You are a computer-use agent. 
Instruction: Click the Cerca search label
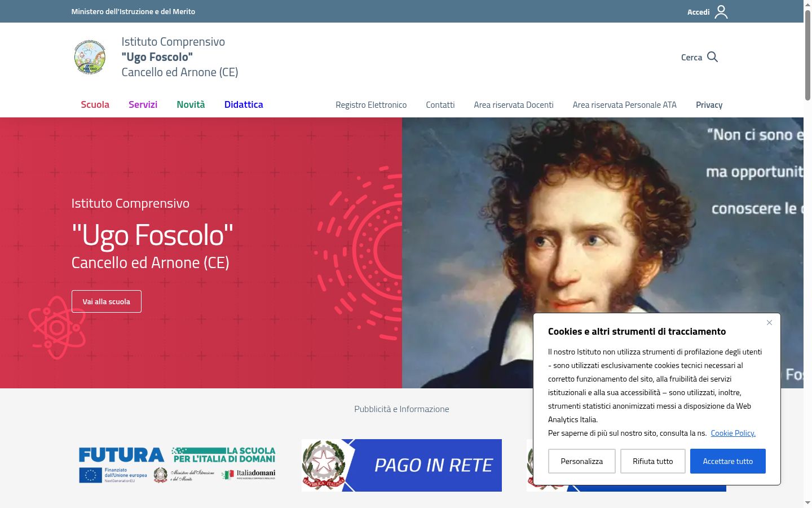[691, 57]
